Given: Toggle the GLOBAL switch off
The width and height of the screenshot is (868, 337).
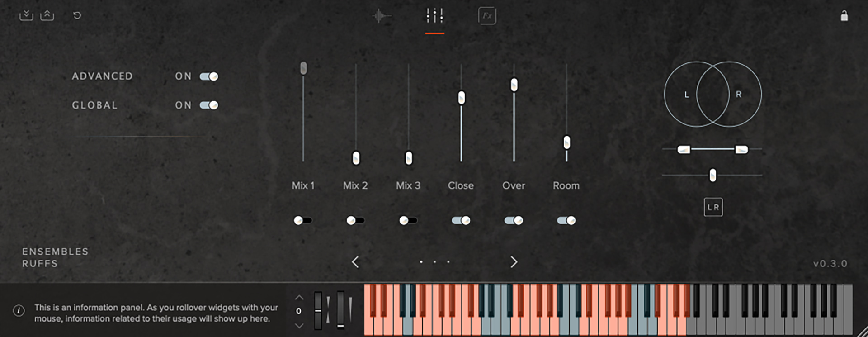Looking at the screenshot, I should (209, 105).
